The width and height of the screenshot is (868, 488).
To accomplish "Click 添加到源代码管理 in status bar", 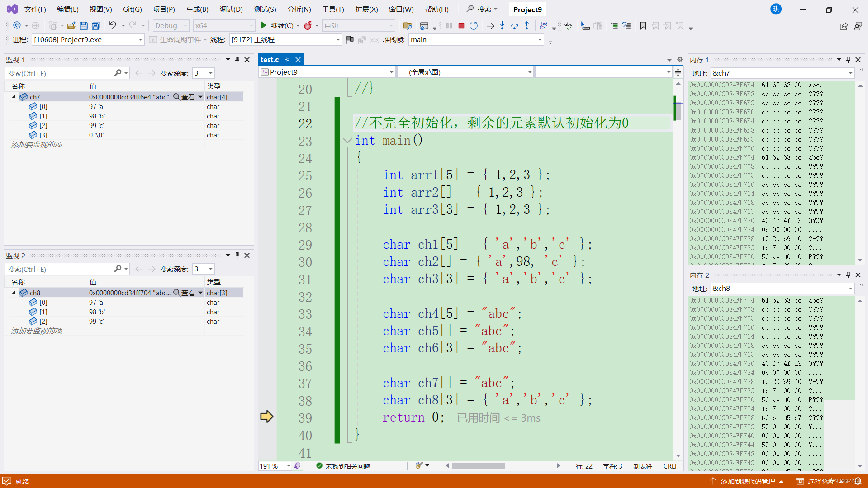I will click(747, 482).
